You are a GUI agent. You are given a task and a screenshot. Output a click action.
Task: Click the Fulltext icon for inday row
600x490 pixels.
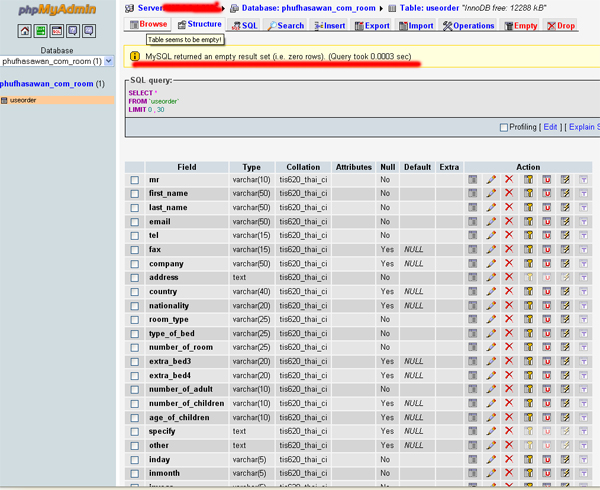point(584,459)
